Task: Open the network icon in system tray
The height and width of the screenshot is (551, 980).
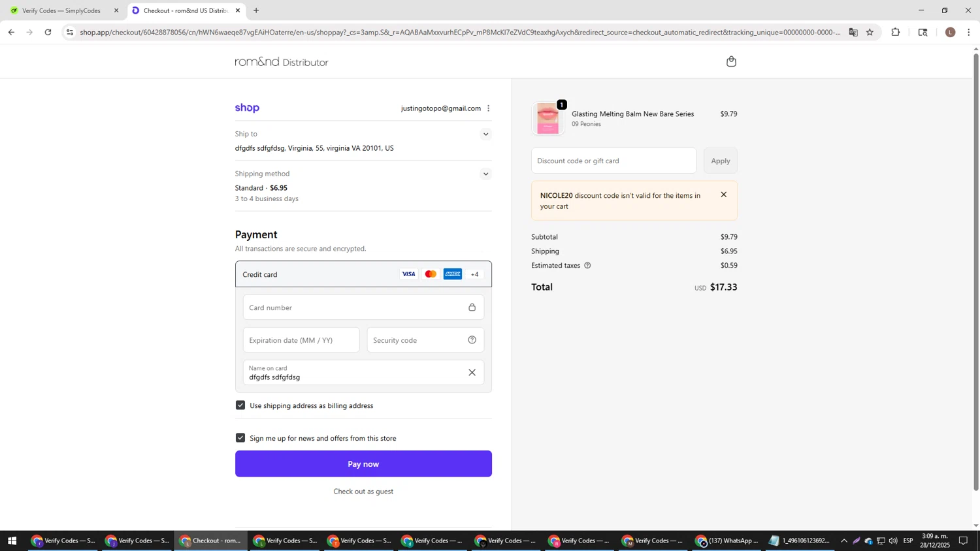Action: coord(881,541)
